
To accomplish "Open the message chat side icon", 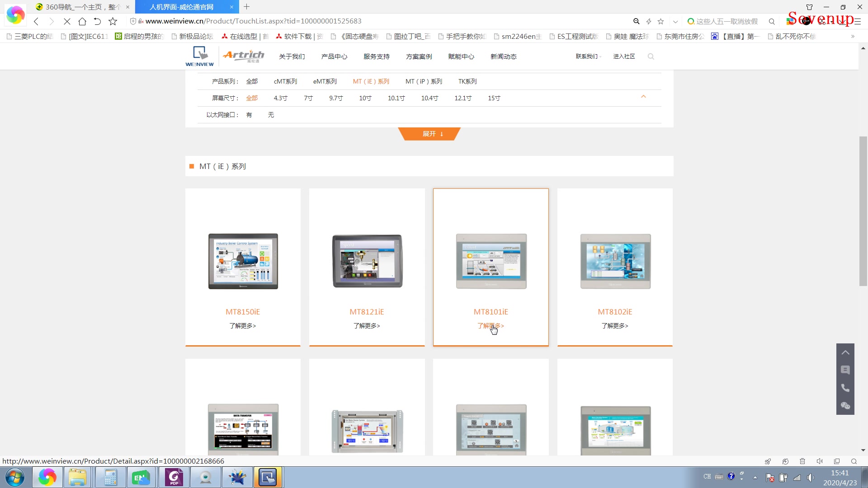I will coord(845,370).
